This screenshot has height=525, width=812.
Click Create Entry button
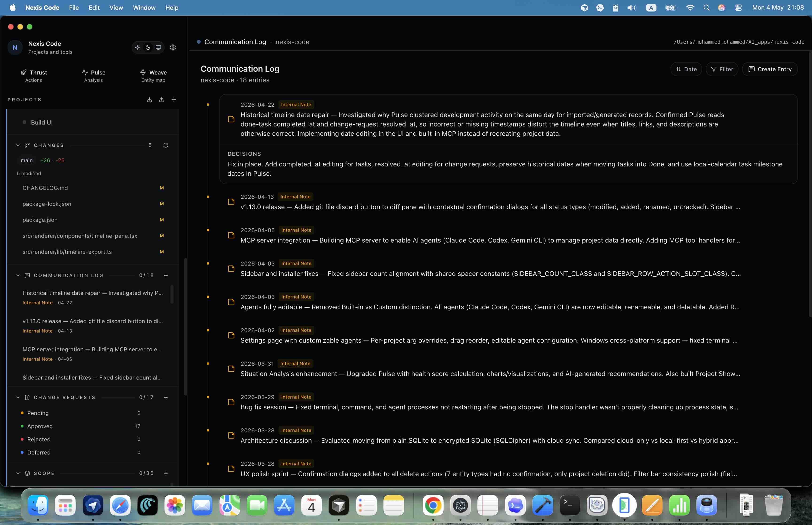[770, 69]
